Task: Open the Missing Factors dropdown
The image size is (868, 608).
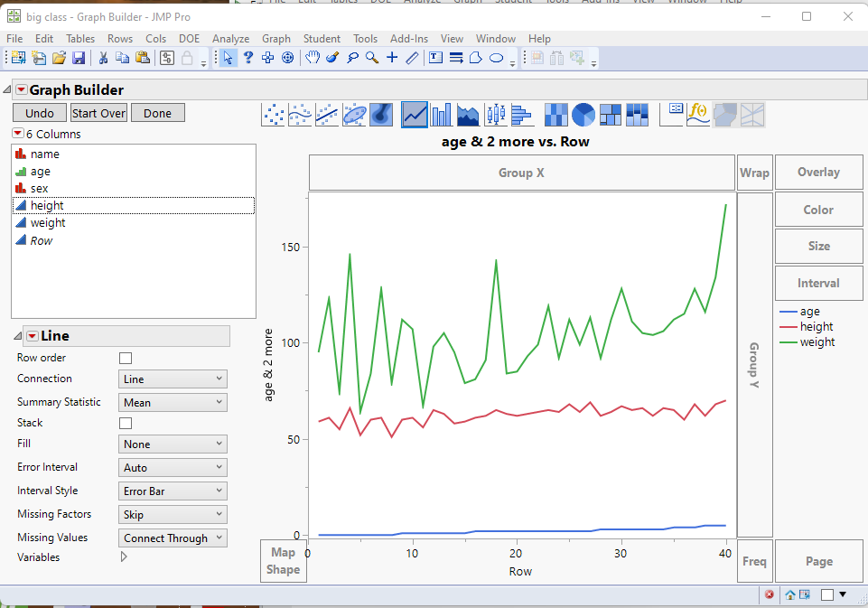Action: pyautogui.click(x=173, y=514)
